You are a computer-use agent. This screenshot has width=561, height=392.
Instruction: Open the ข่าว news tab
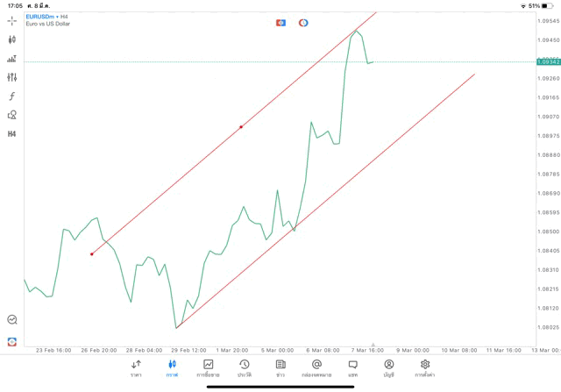tap(280, 367)
